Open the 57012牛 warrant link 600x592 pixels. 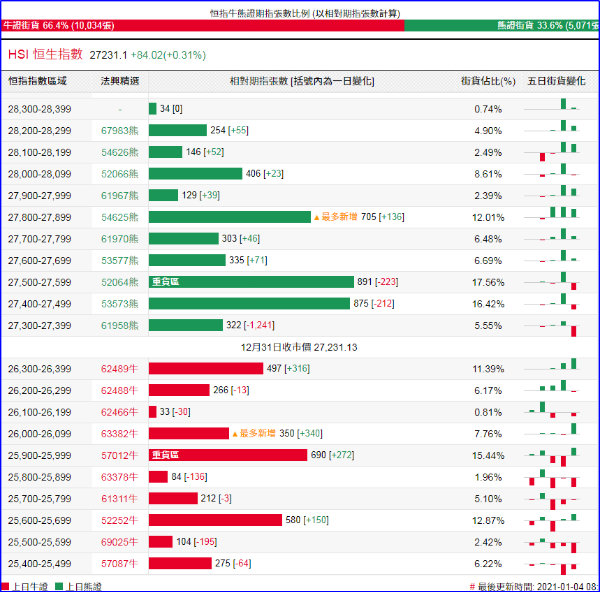[x=119, y=455]
